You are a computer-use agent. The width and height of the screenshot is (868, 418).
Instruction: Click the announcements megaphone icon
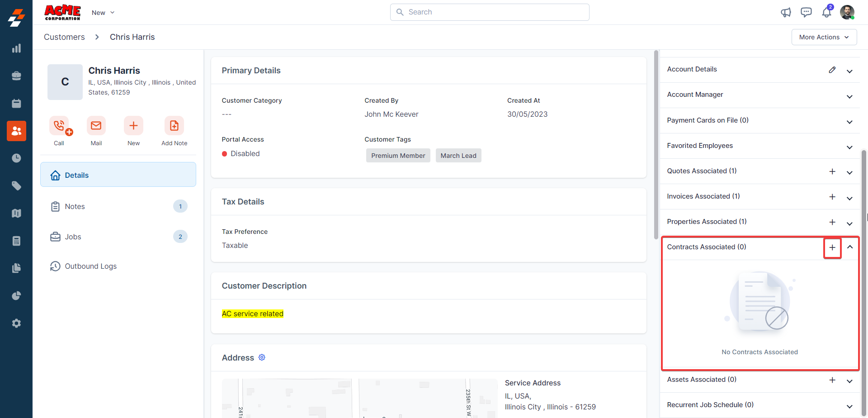786,12
